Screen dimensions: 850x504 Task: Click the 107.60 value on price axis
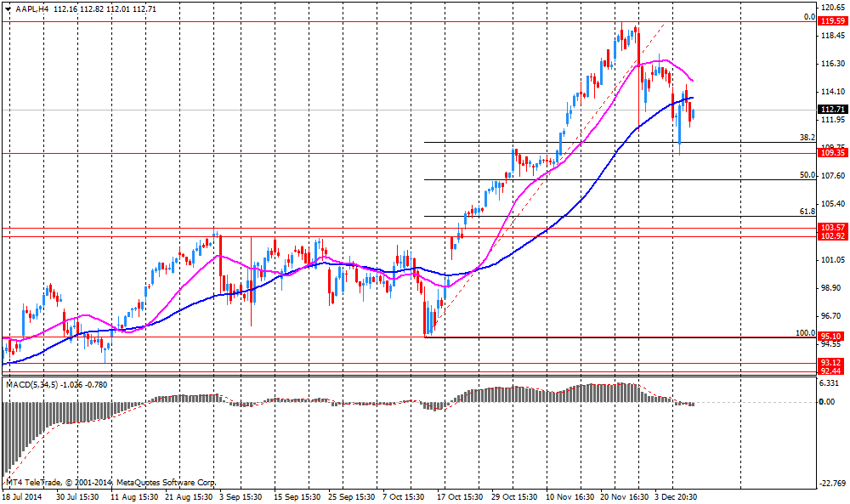click(x=833, y=176)
